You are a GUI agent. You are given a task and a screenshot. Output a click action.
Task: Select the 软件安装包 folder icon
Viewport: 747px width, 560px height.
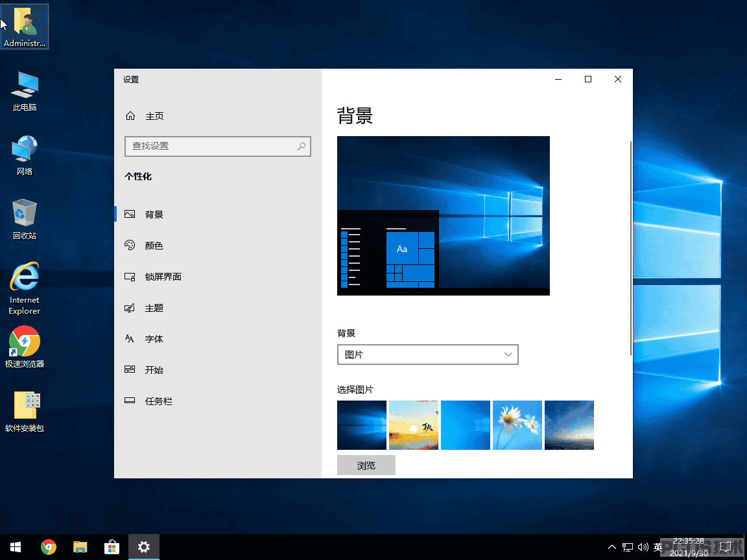25,412
